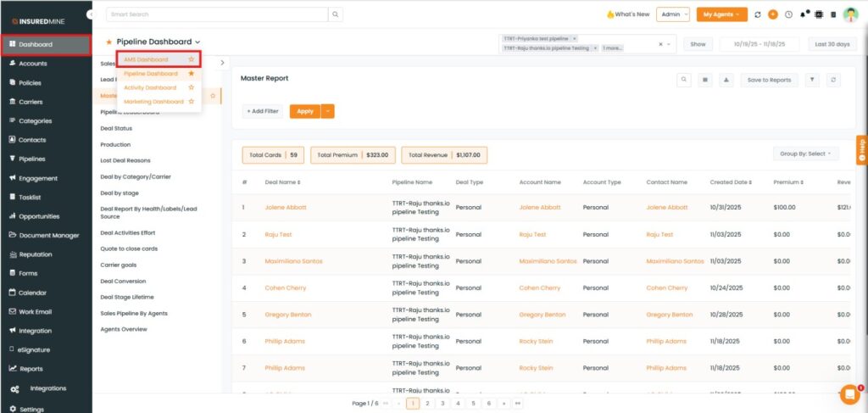Open the Help side tab
Viewport: 868px width, 413px height.
pos(861,149)
